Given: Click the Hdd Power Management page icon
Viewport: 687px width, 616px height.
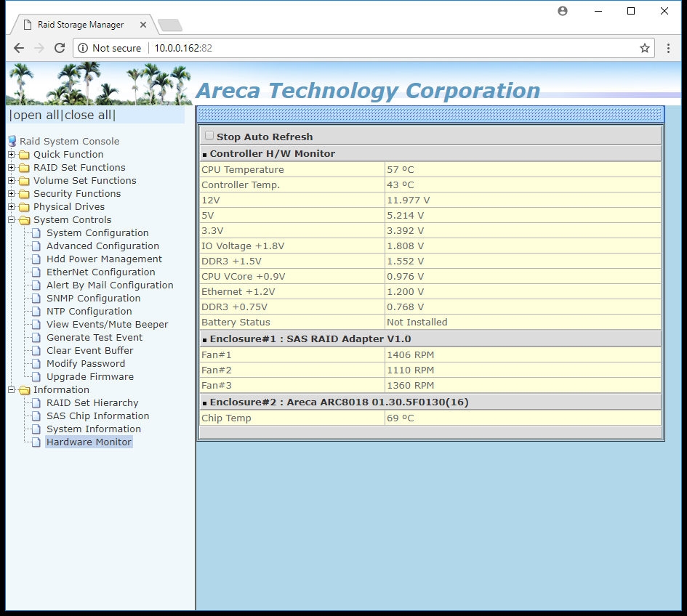Looking at the screenshot, I should (x=36, y=259).
